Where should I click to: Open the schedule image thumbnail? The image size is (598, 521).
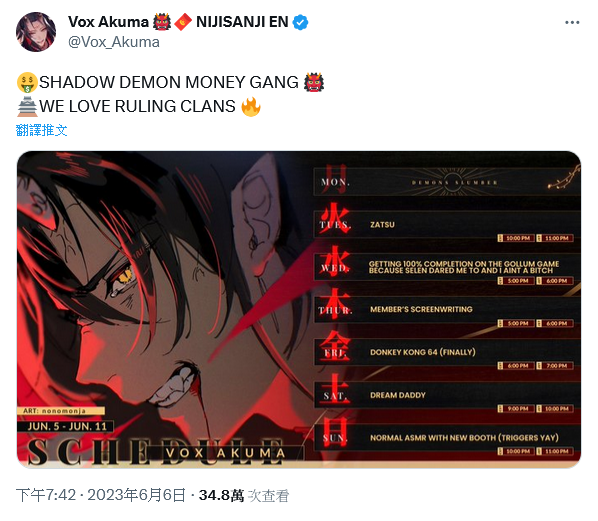(299, 309)
